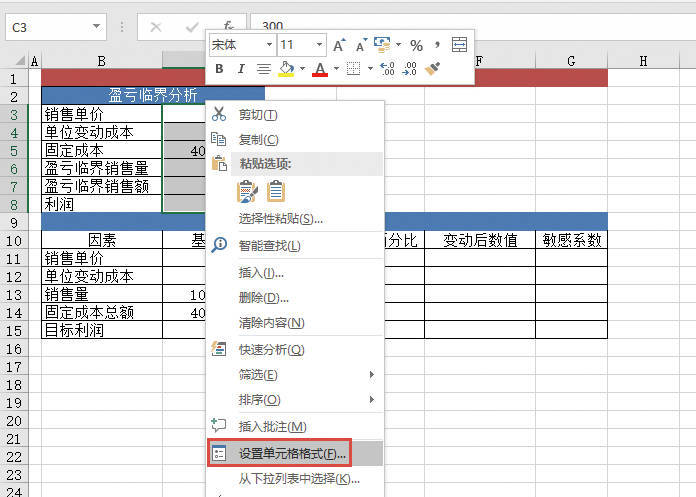This screenshot has width=696, height=497.
Task: Click cell 盈亏临界销售量
Action: tap(102, 168)
